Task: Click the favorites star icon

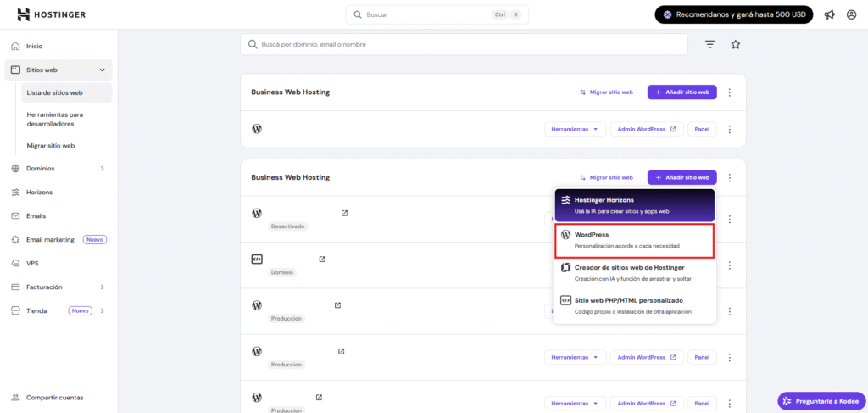Action: 735,44
